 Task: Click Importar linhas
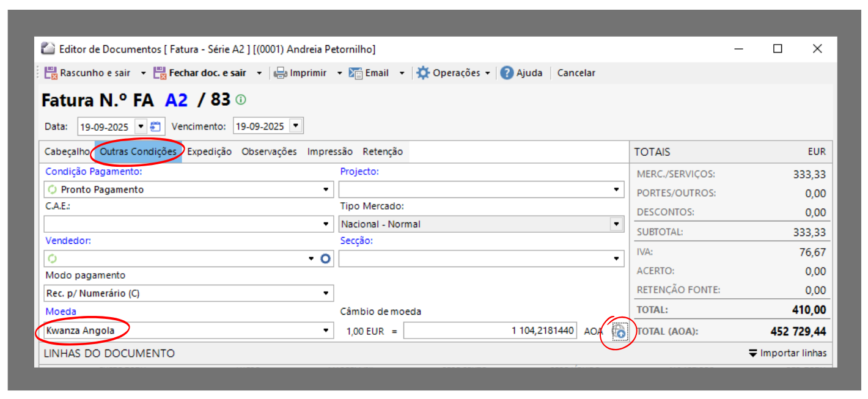(x=787, y=353)
